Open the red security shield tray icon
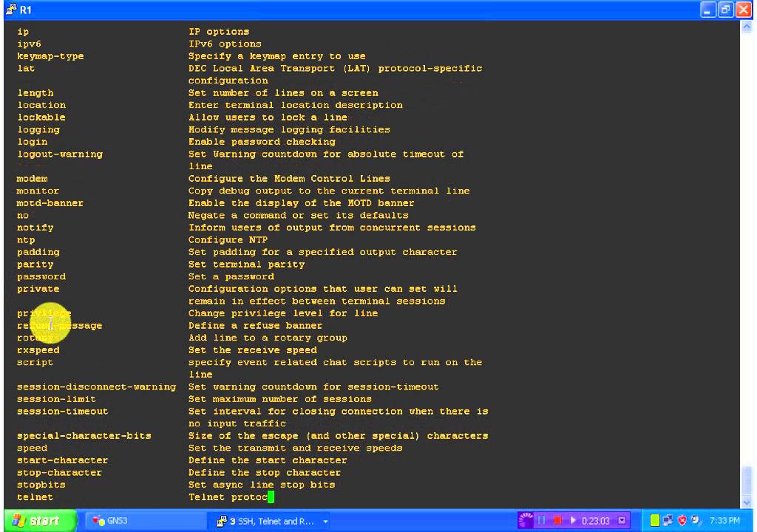 [x=682, y=520]
